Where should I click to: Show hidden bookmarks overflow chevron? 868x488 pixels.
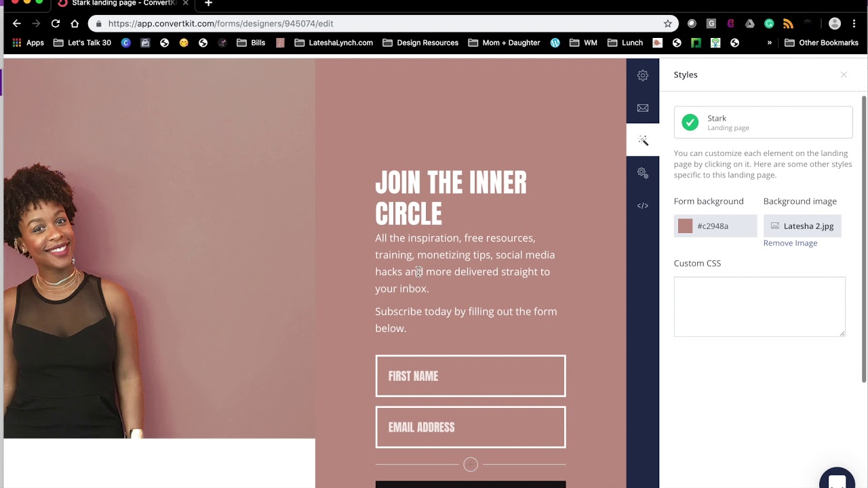769,43
